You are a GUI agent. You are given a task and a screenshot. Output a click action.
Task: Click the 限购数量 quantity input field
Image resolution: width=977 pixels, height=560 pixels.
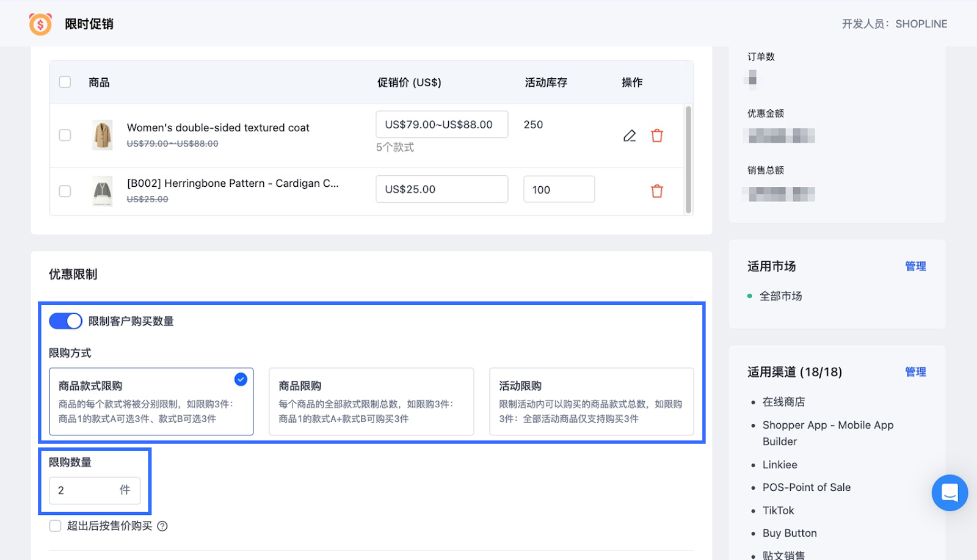click(85, 490)
